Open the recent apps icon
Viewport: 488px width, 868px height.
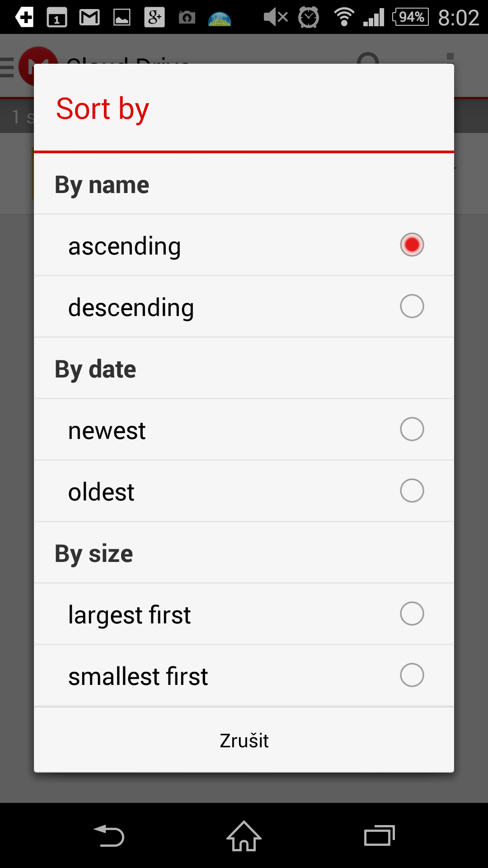click(x=380, y=836)
